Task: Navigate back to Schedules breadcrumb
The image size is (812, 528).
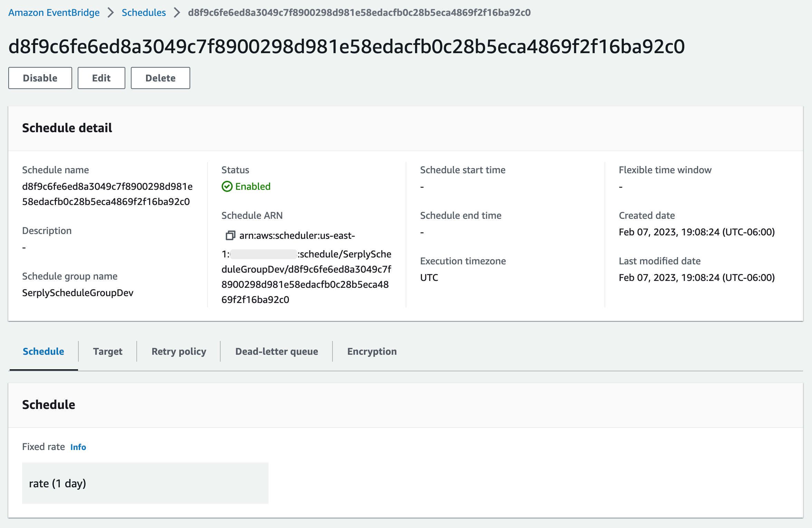Action: (144, 13)
